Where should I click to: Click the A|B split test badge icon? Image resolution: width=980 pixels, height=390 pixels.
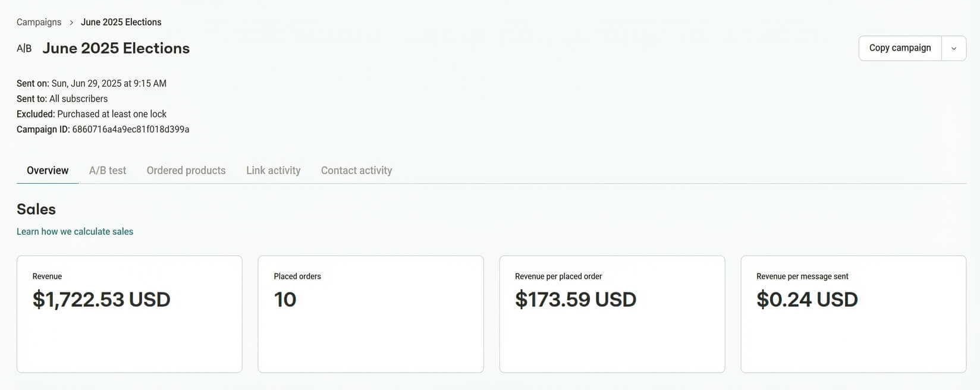[x=24, y=48]
